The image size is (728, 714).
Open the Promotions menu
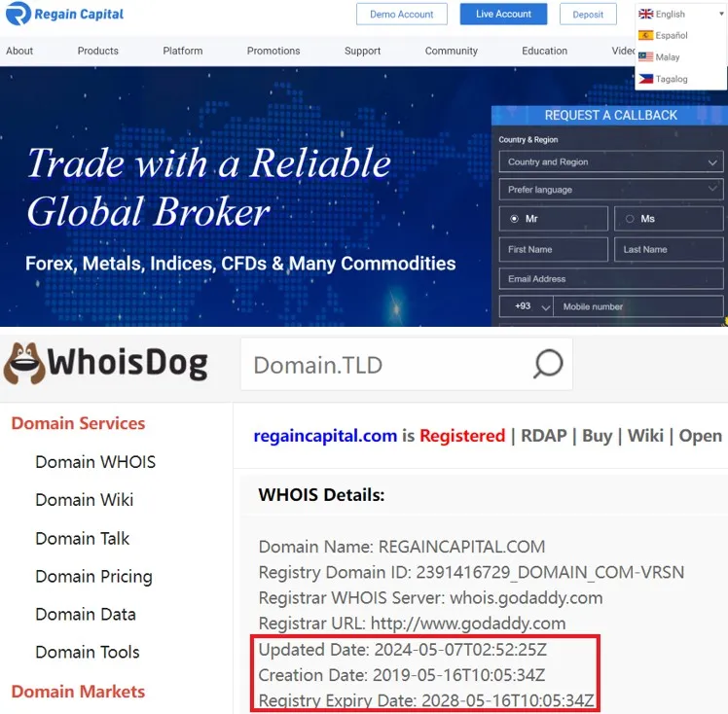273,51
